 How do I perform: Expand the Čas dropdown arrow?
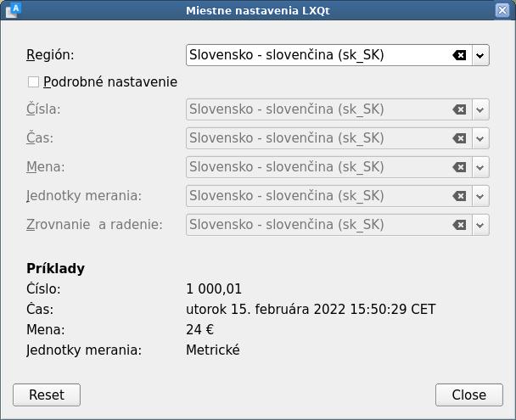pyautogui.click(x=480, y=138)
